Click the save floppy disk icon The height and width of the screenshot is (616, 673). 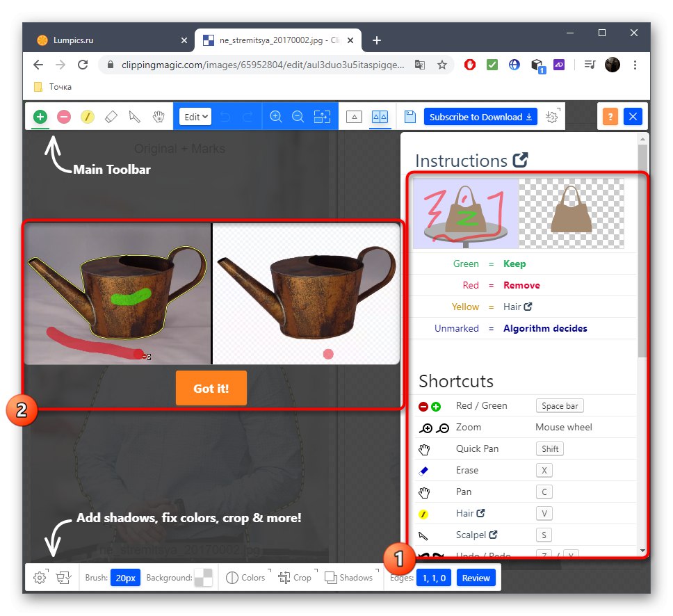[x=410, y=117]
